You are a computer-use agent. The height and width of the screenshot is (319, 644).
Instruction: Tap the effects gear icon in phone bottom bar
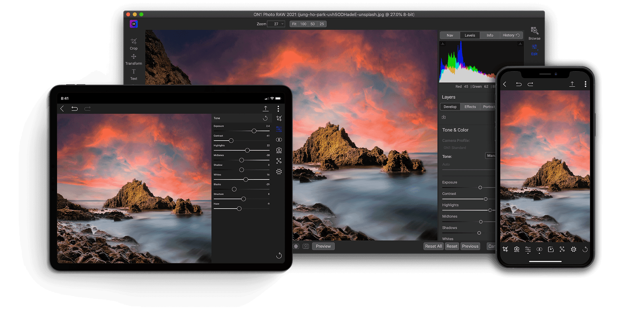pyautogui.click(x=574, y=249)
